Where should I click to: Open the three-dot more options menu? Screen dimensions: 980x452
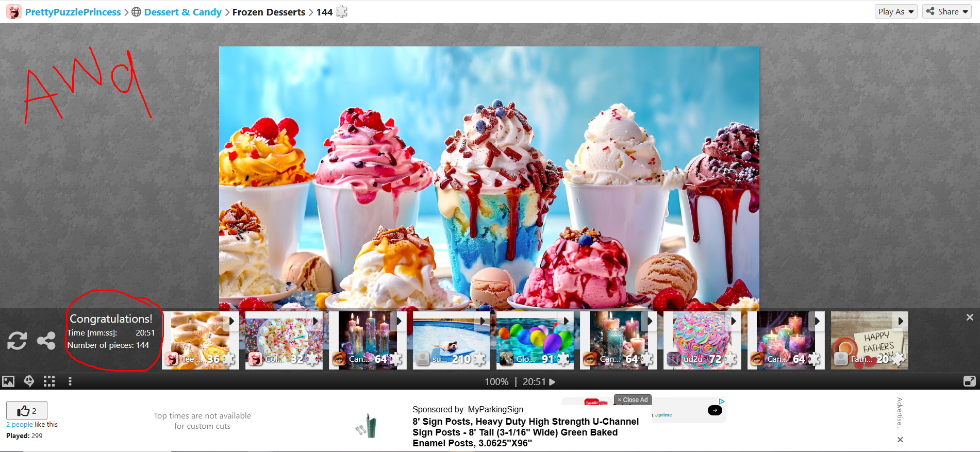click(70, 381)
